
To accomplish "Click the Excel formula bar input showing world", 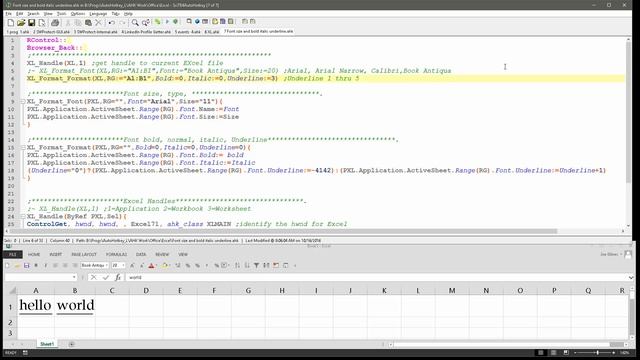I will [377, 278].
